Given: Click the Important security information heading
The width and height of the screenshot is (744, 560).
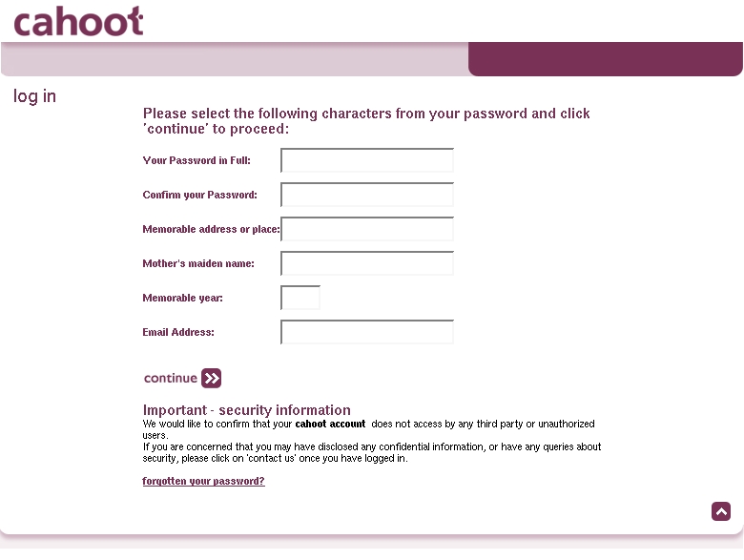Looking at the screenshot, I should point(247,410).
